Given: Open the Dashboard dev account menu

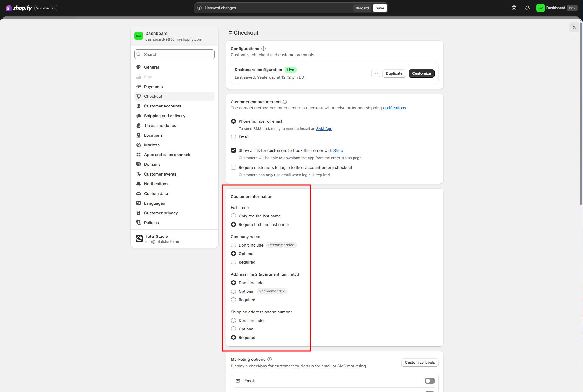Looking at the screenshot, I should click(557, 8).
